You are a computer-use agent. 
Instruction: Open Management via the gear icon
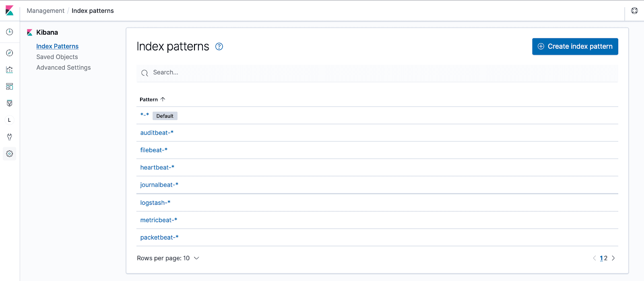(x=9, y=154)
